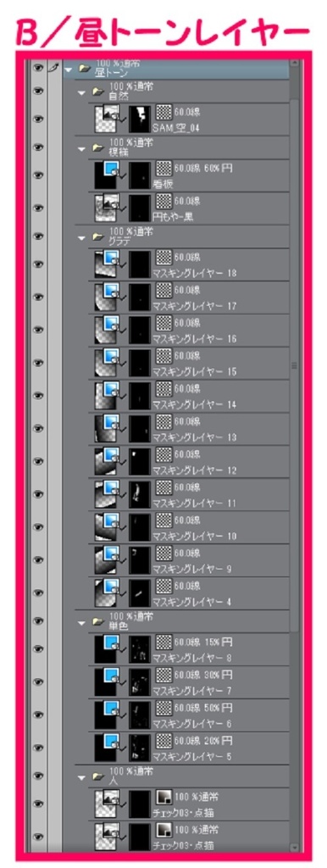The width and height of the screenshot is (327, 868).
Task: Collapse the グラデ folder
Action: 81,237
